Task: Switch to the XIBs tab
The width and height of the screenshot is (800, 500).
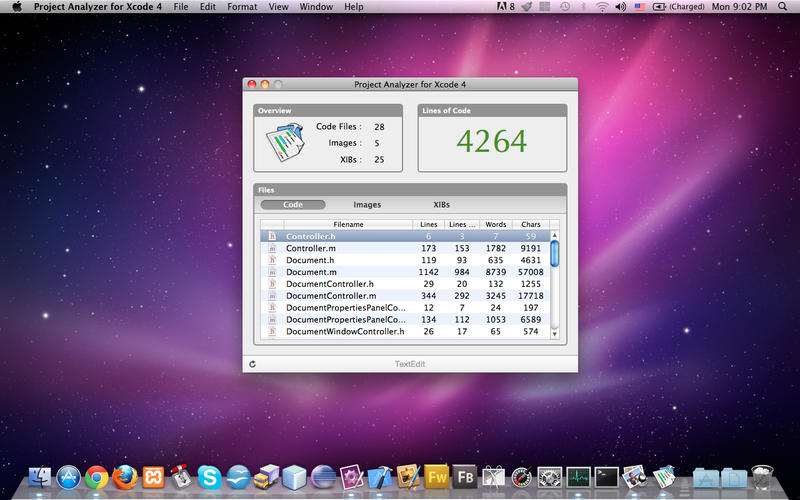Action: pos(441,205)
